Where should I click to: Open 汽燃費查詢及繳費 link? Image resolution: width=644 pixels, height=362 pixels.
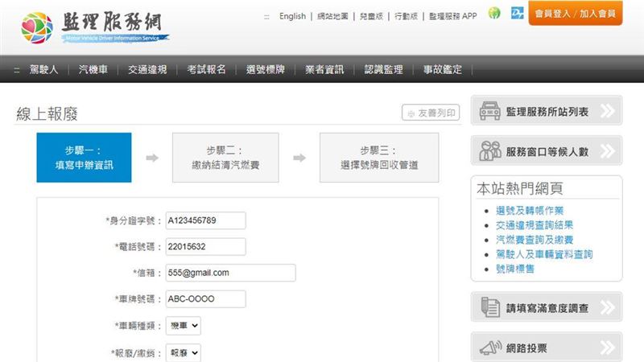tap(535, 240)
